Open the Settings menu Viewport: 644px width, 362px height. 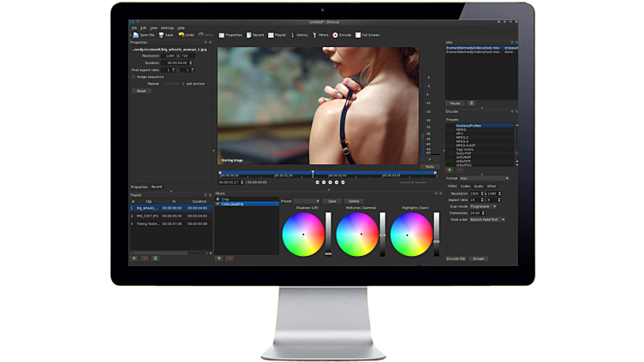(167, 28)
